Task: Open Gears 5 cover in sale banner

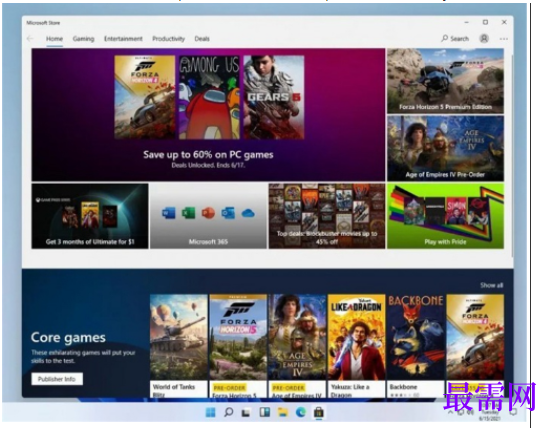Action: (274, 97)
